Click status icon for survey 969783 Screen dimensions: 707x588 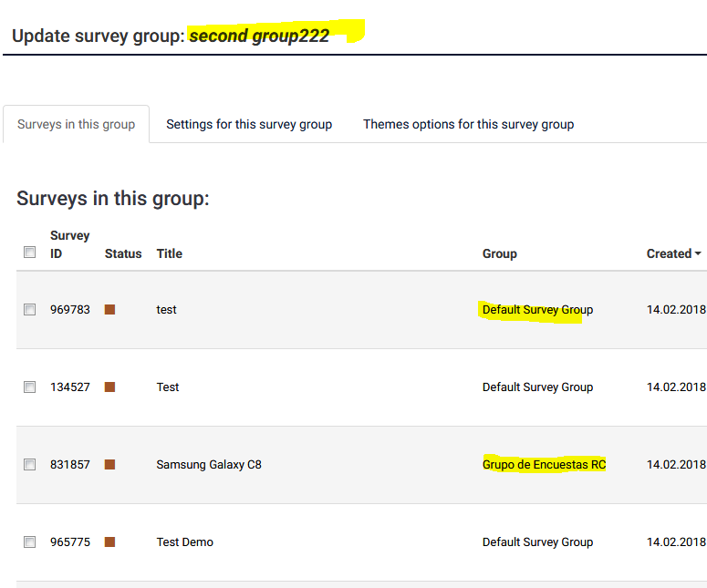tap(110, 310)
